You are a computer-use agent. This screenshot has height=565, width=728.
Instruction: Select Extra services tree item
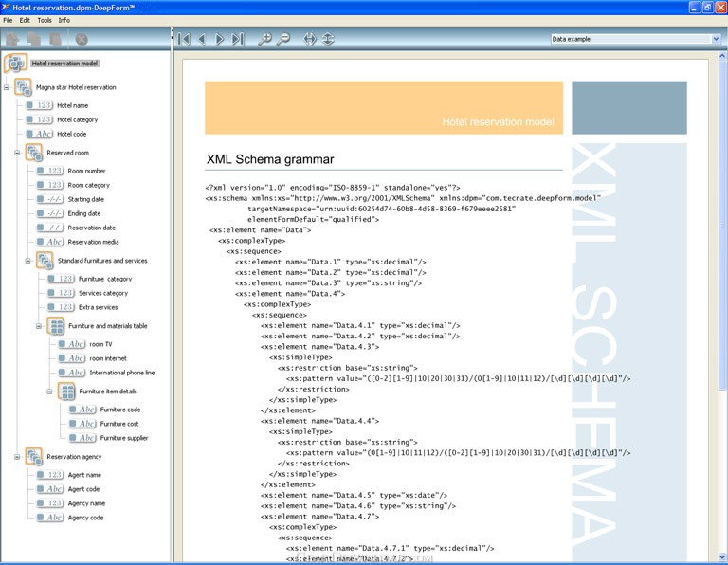98,307
